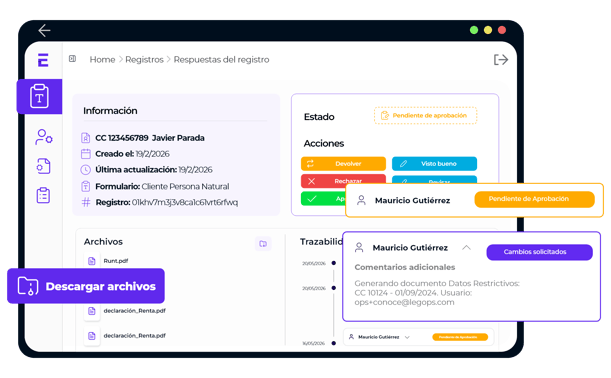Click the CC 123456789 Javier Parada text
611x378 pixels.
click(x=150, y=138)
